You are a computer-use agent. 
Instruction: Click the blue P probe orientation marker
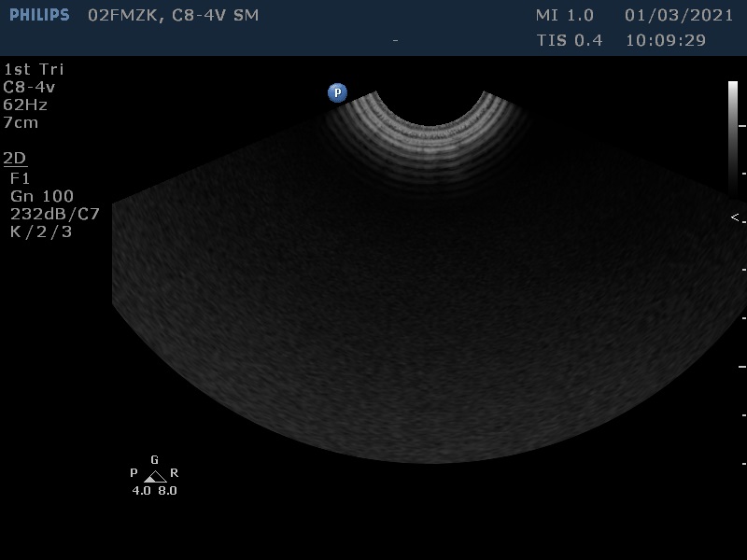(x=337, y=92)
